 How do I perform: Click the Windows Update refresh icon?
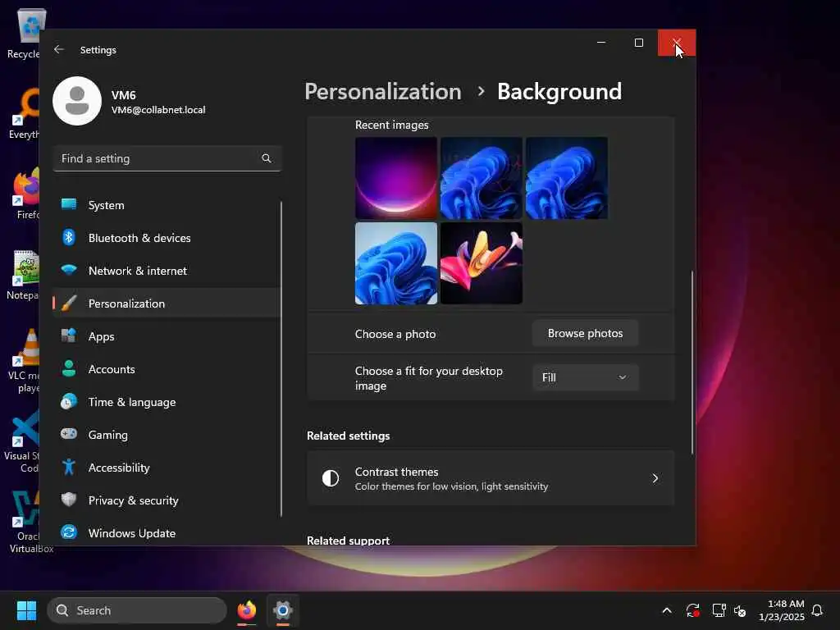(69, 532)
